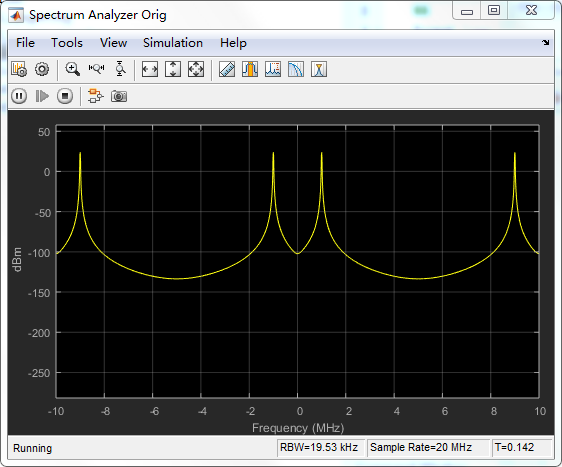The width and height of the screenshot is (562, 467).
Task: Toggle Channel Measurements icon
Action: point(250,69)
